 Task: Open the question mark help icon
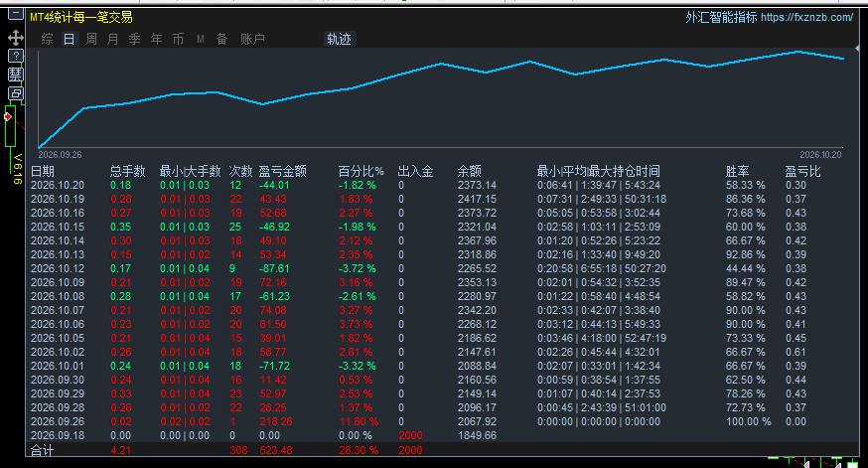click(x=16, y=56)
